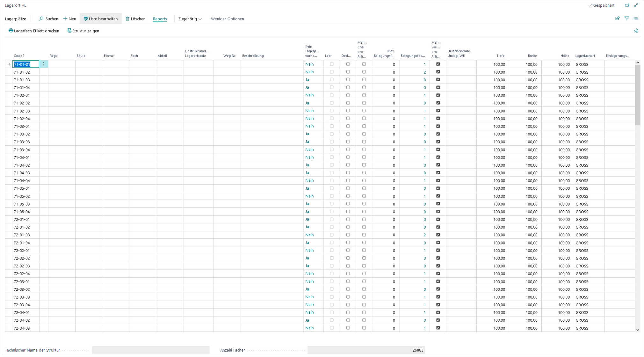
Task: Select the Lagerplätze menu label
Action: [x=16, y=19]
